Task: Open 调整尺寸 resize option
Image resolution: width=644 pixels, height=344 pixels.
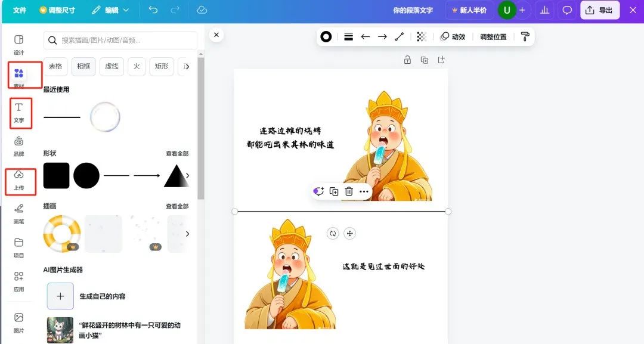Action: [x=57, y=10]
